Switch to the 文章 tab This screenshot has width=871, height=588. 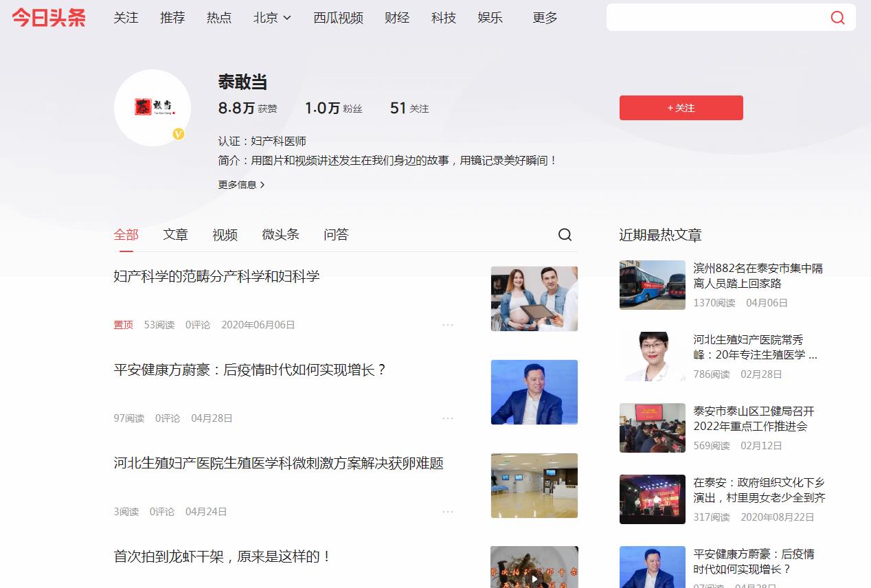pos(175,235)
